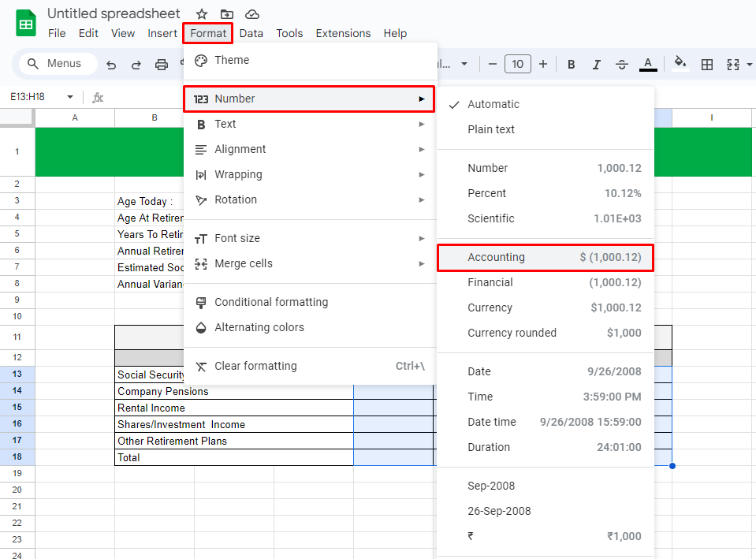Toggle bold formatting

[572, 64]
